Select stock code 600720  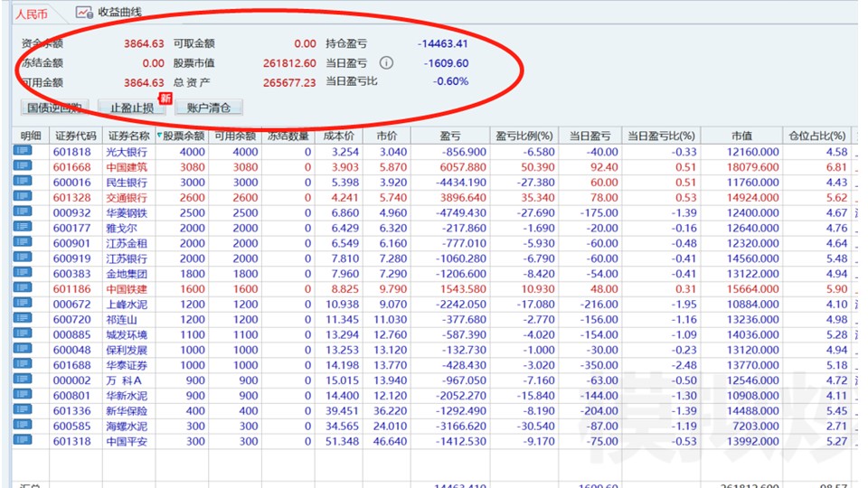click(72, 319)
